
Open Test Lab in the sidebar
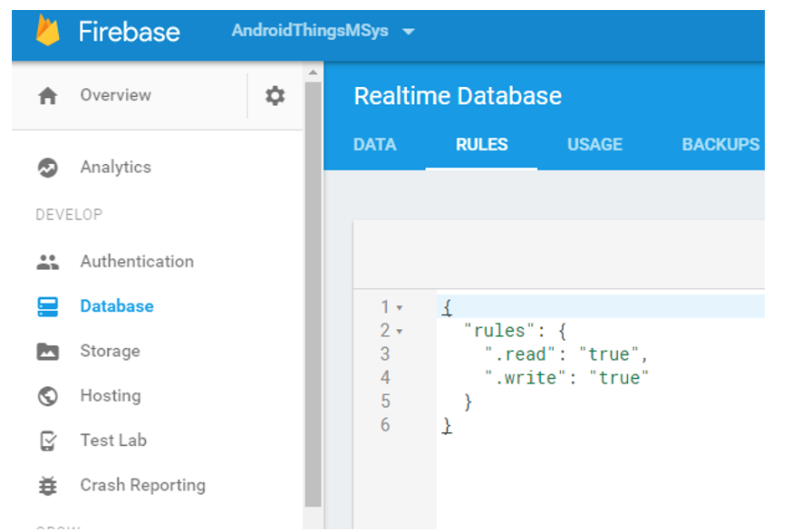coord(113,440)
